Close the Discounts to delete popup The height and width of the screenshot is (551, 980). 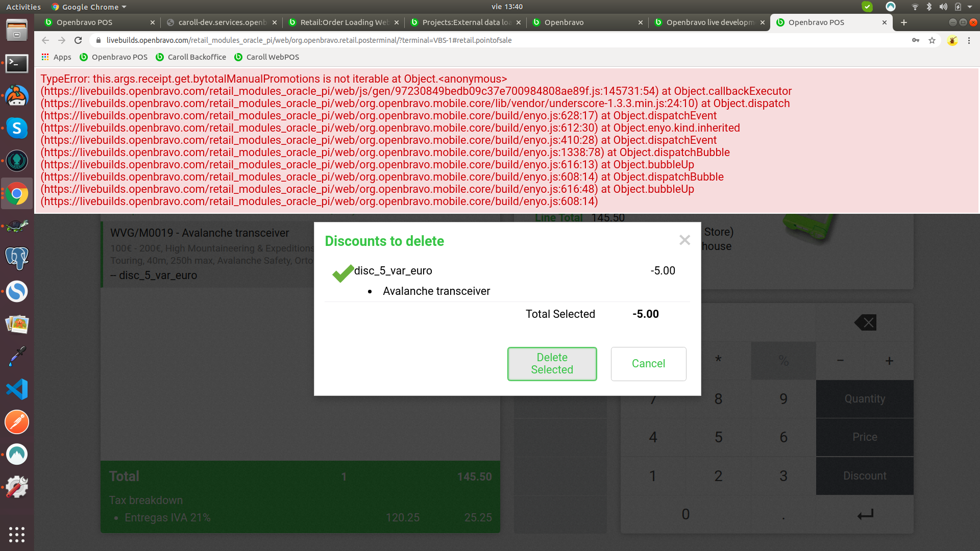click(684, 240)
